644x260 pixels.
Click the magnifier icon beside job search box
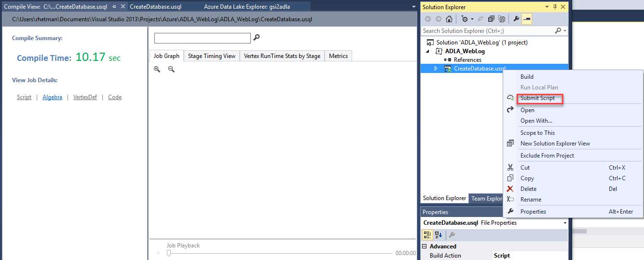point(257,38)
